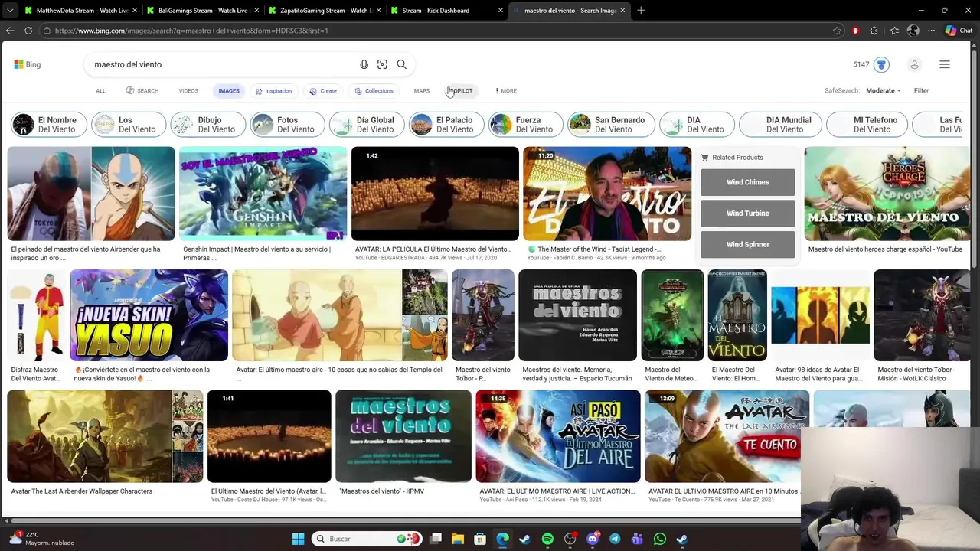Switch to the ALL results tab
Viewport: 980px width, 551px height.
point(100,90)
